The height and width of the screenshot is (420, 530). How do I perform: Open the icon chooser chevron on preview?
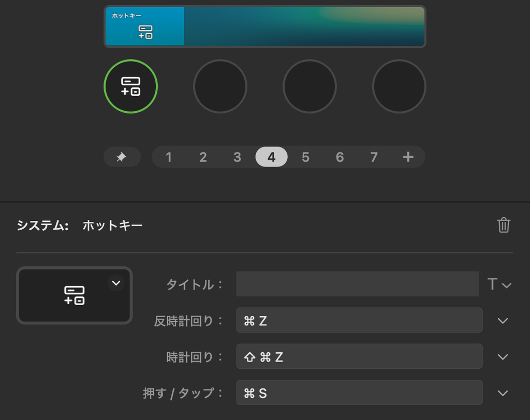[116, 283]
